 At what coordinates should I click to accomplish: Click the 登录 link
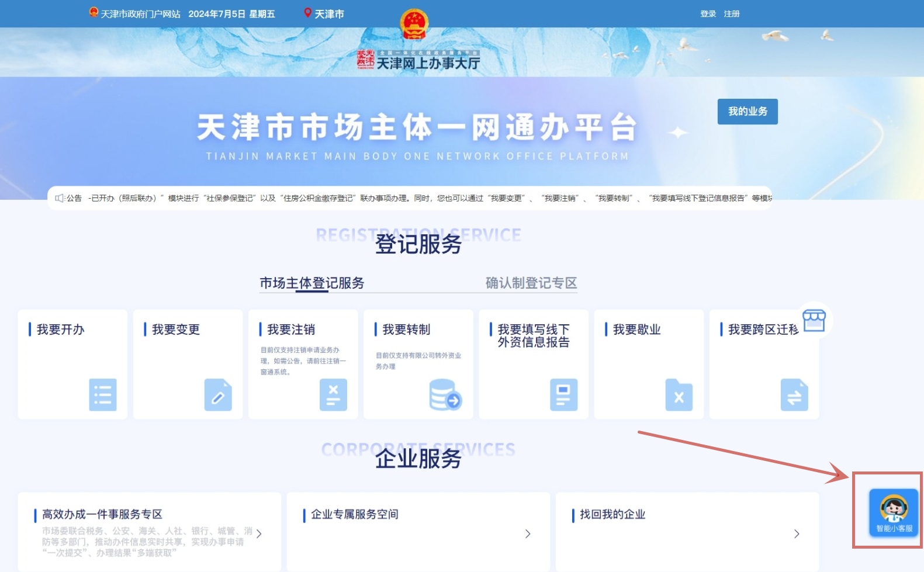click(x=708, y=13)
